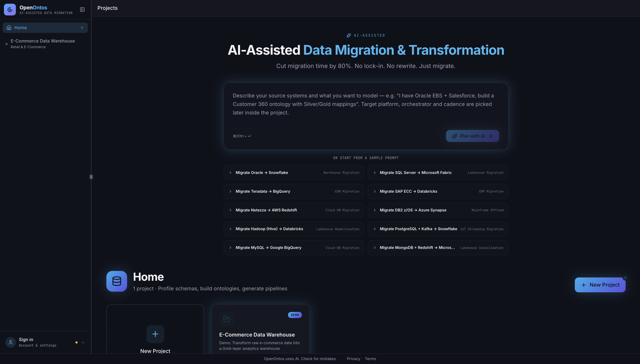Click plus icon in dashed New Project card
The width and height of the screenshot is (640, 364).
[x=155, y=334]
